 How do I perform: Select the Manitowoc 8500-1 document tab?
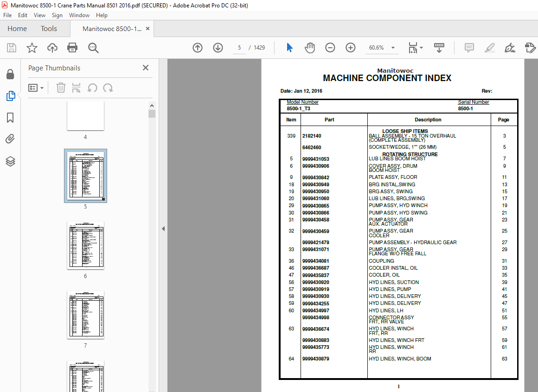tap(112, 29)
